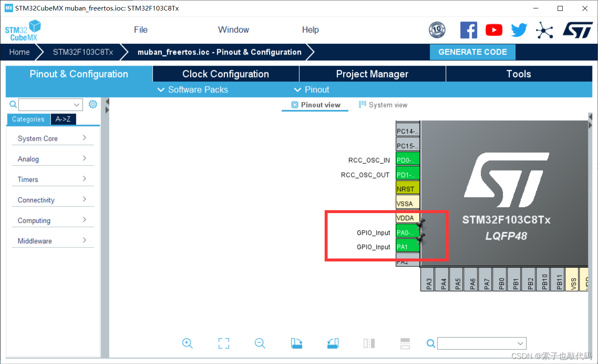Open the Twitter bird icon link
The width and height of the screenshot is (598, 364).
(x=519, y=30)
